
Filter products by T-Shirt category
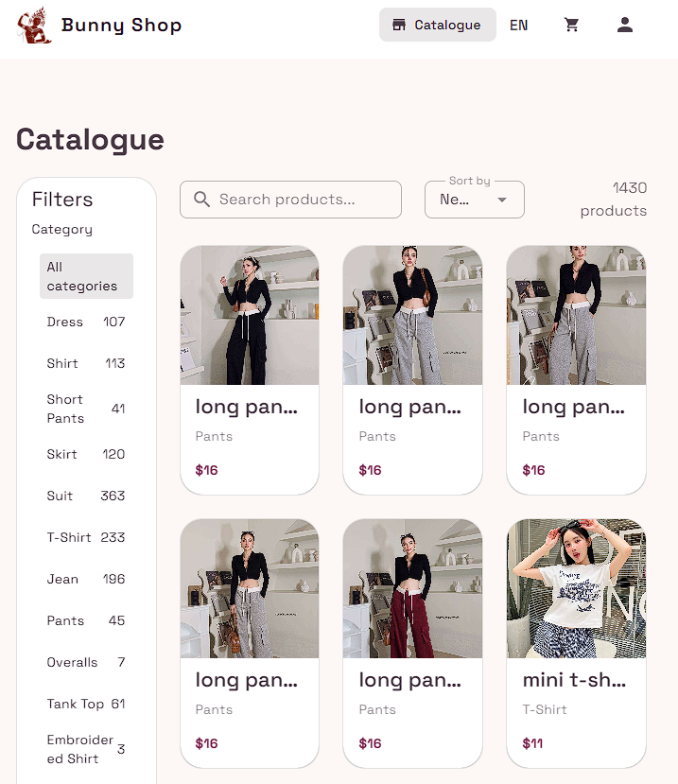coord(86,537)
